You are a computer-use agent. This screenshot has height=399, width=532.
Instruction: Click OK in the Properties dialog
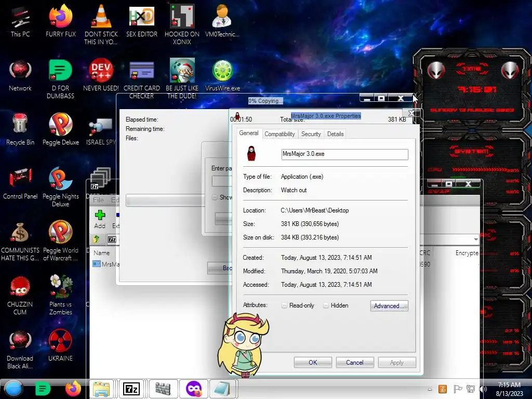[x=313, y=362]
